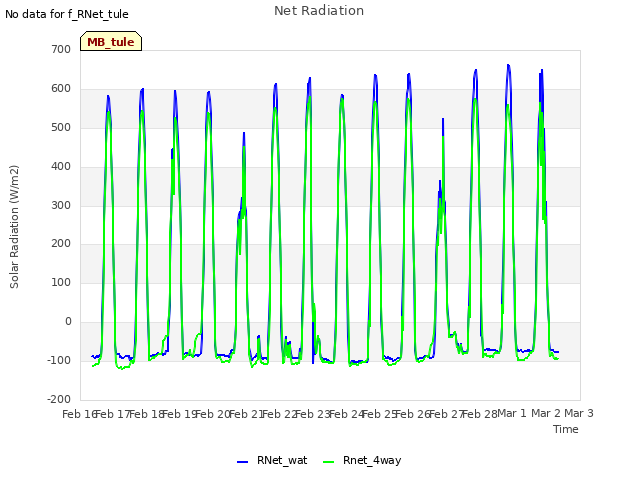Click the 600 y-axis tick label

point(61,89)
